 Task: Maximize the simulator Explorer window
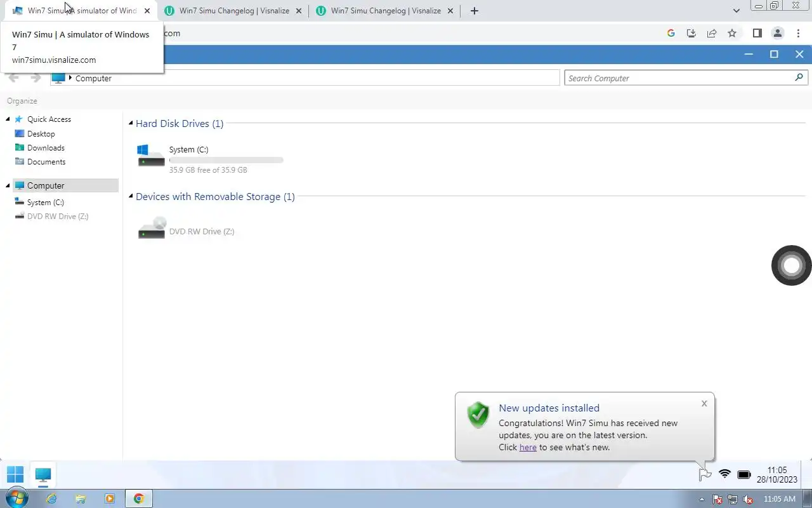coord(774,55)
